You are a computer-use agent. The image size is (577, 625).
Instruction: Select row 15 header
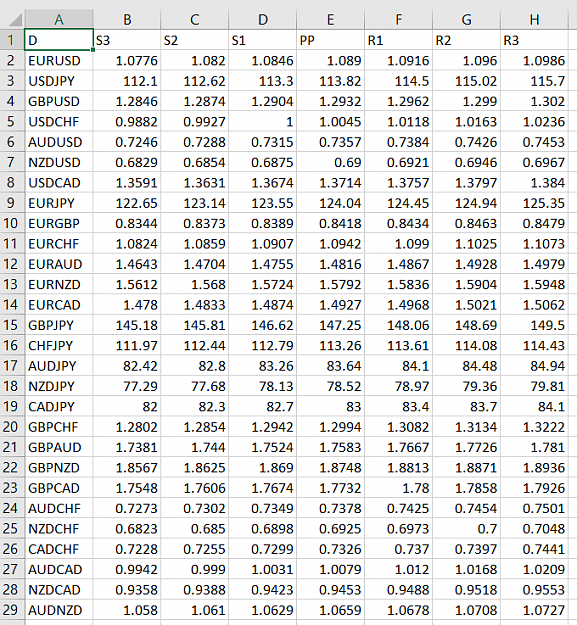point(12,325)
